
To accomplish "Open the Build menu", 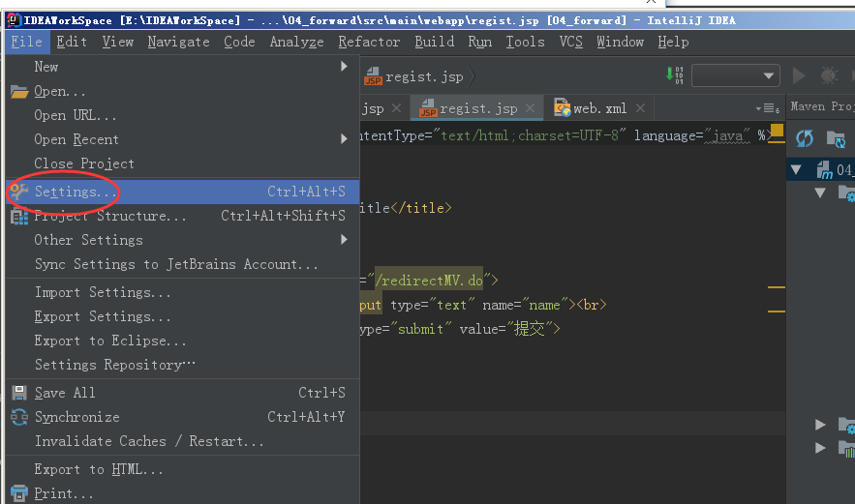I will [x=434, y=42].
